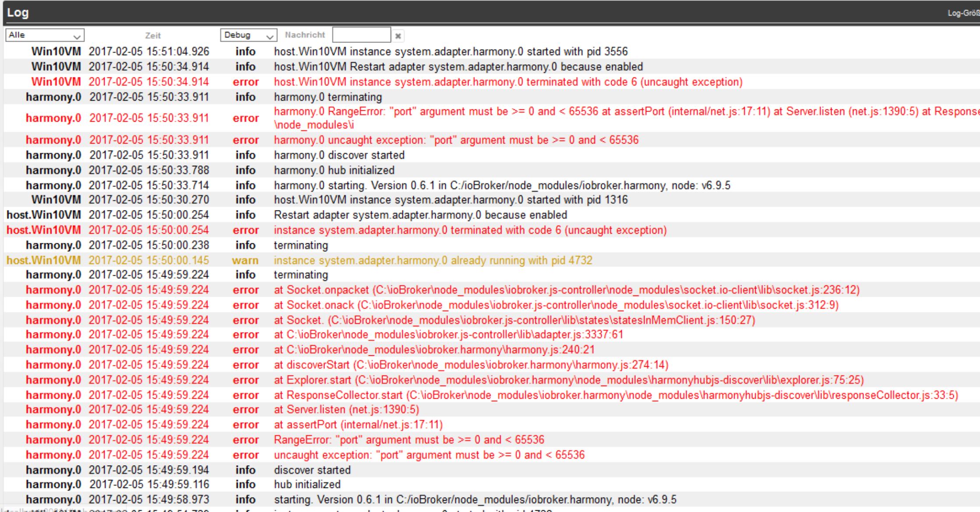Select message 'harmony.0 discover started'

339,155
